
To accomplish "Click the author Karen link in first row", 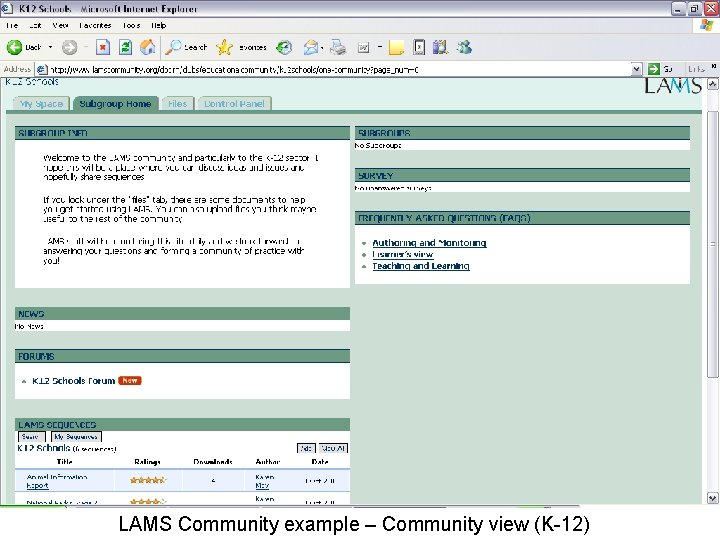I will [264, 481].
